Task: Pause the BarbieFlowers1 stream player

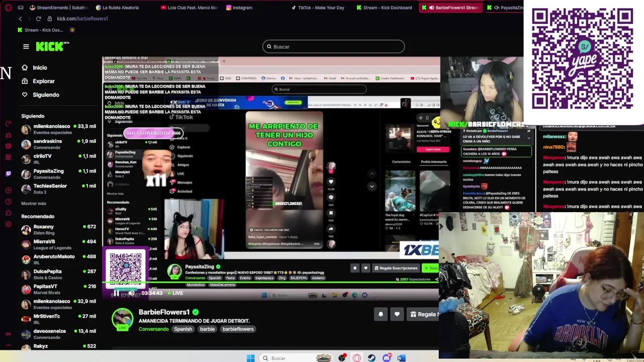Action: pos(115,293)
